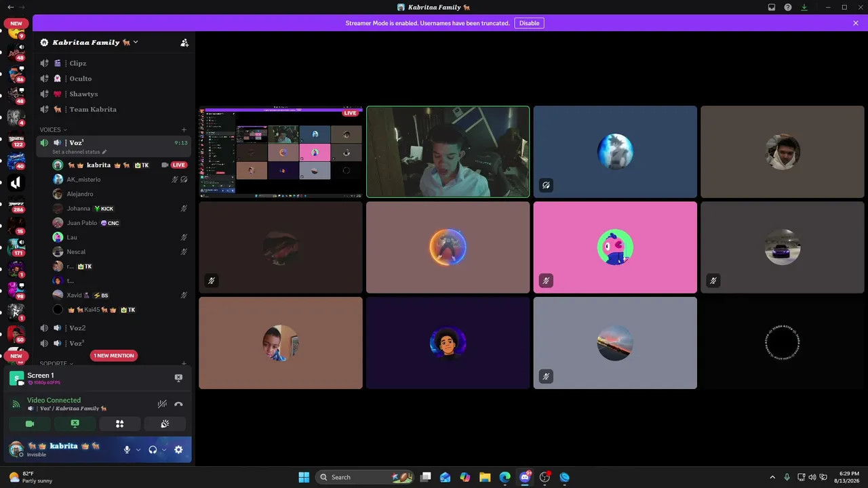Viewport: 868px width, 488px height.
Task: Jump to 1 New Mention
Action: pyautogui.click(x=114, y=355)
